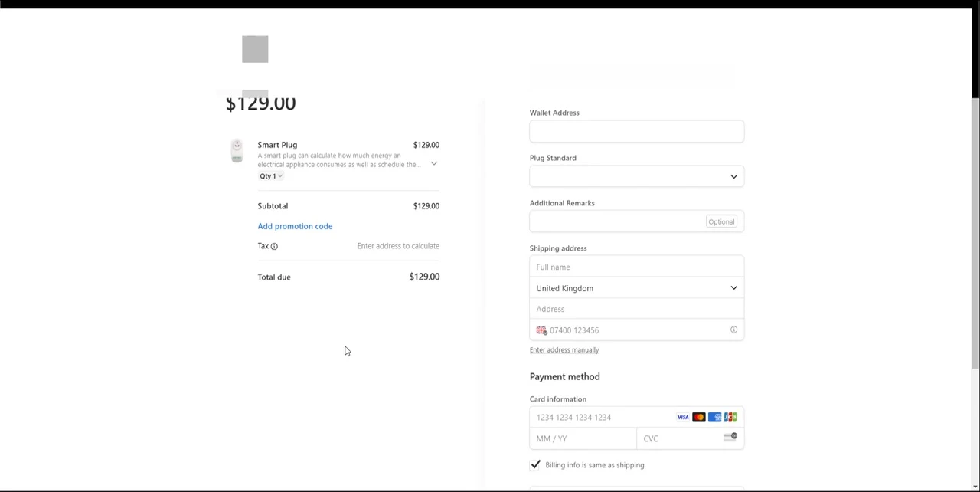The image size is (980, 492).
Task: Click the UK flag phone country icon
Action: click(541, 330)
